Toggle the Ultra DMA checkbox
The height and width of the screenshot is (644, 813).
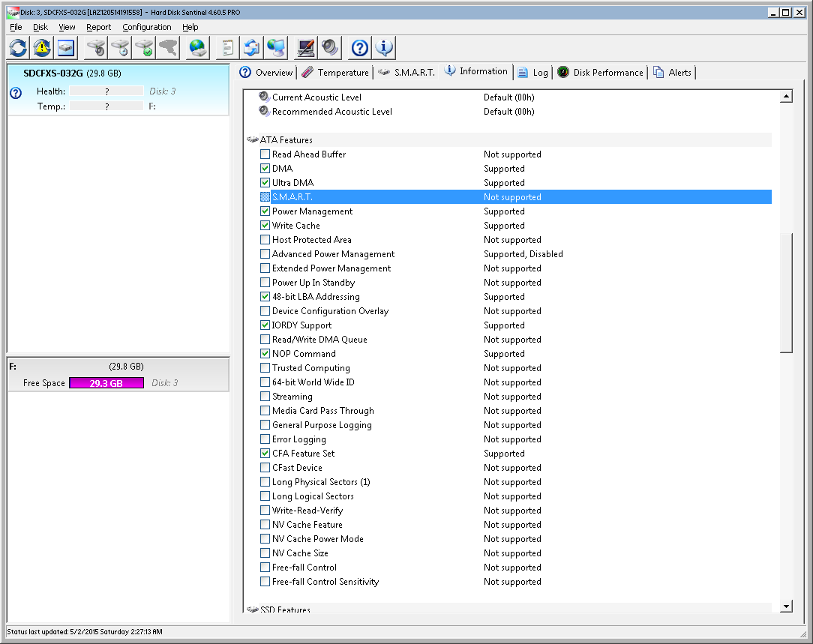[x=265, y=183]
